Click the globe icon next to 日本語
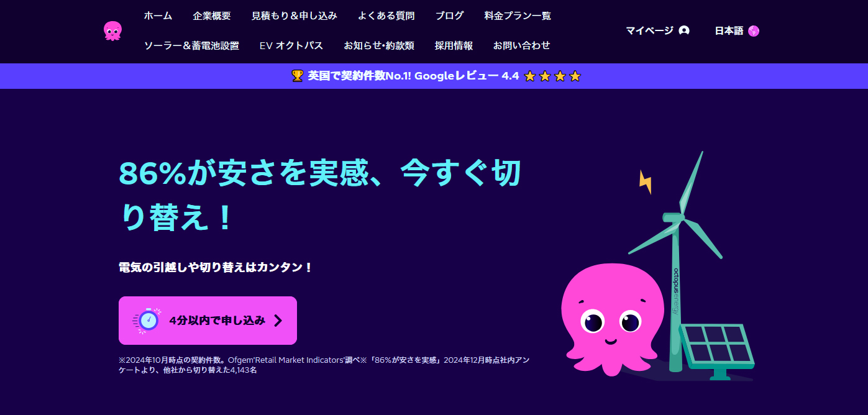The image size is (868, 415). pyautogui.click(x=754, y=30)
